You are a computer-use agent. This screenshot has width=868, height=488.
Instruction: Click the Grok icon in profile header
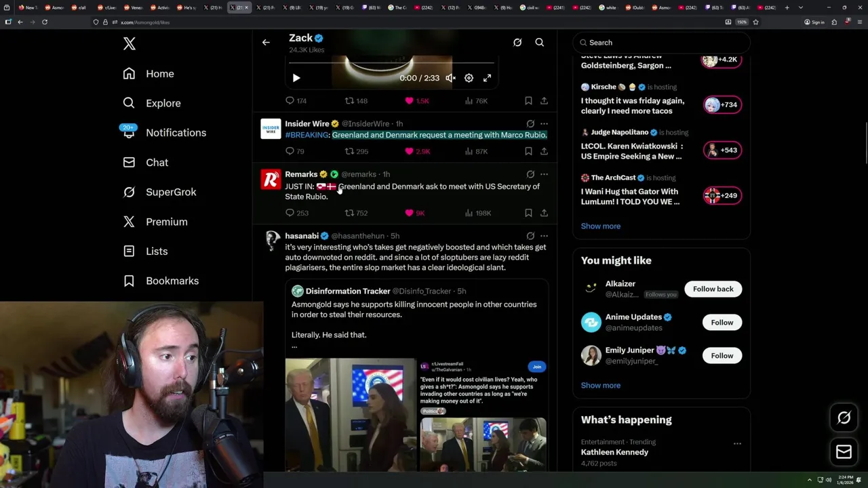pos(517,42)
